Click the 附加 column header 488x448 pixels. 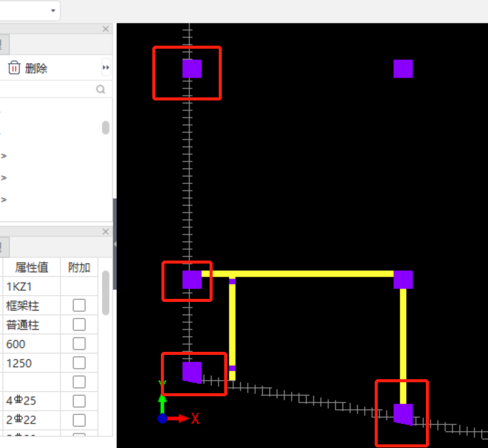(x=79, y=267)
